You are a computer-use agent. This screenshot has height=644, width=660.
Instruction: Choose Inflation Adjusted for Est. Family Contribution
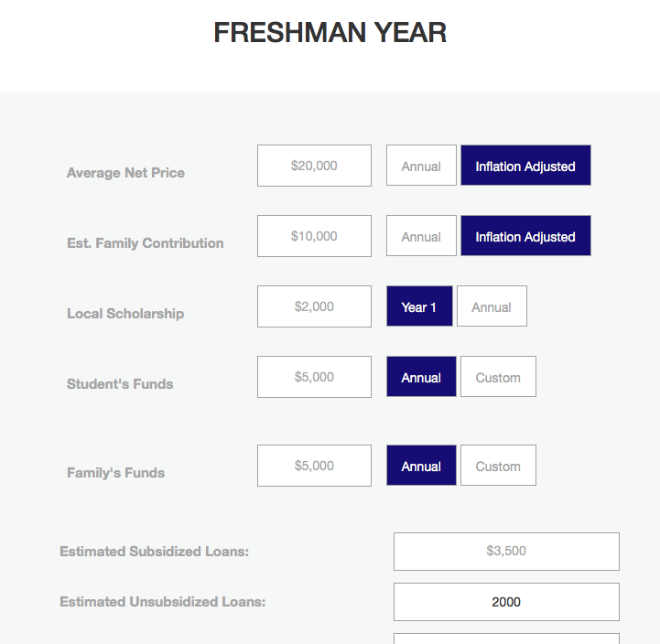point(525,236)
